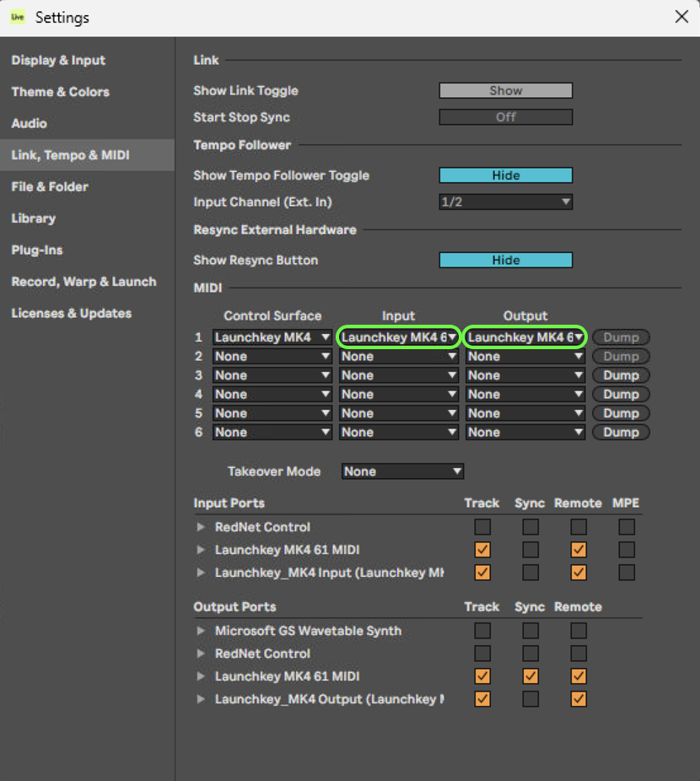
Task: Open the Input Channel (Ext. In) dropdown
Action: [506, 202]
